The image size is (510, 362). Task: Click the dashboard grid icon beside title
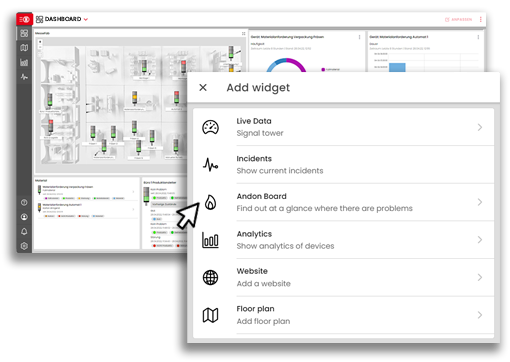tap(39, 19)
